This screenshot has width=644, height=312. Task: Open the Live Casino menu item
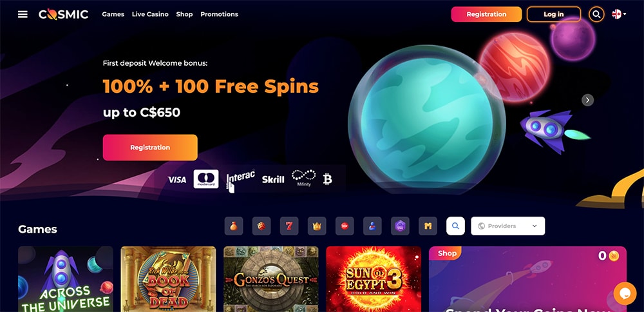(150, 14)
